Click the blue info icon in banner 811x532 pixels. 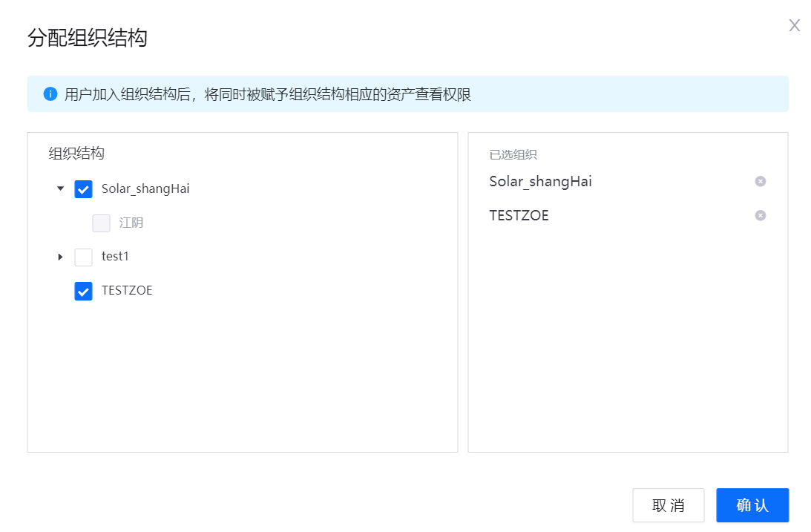pos(50,94)
